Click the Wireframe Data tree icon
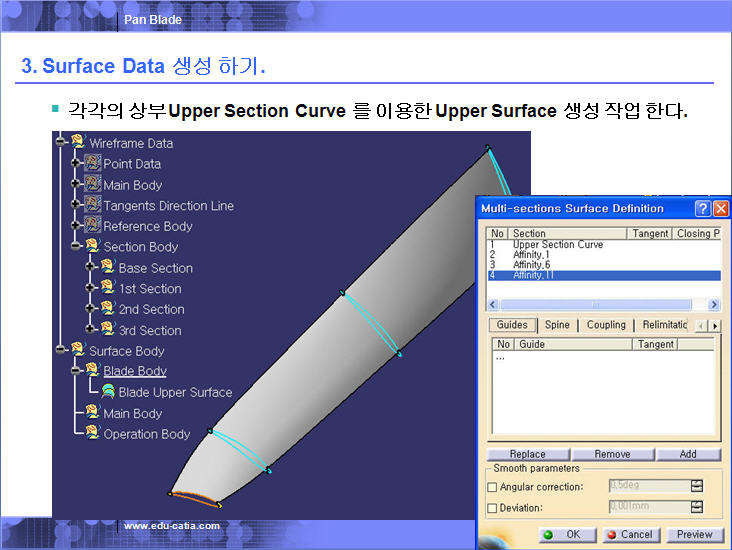Image resolution: width=732 pixels, height=550 pixels. tap(78, 143)
